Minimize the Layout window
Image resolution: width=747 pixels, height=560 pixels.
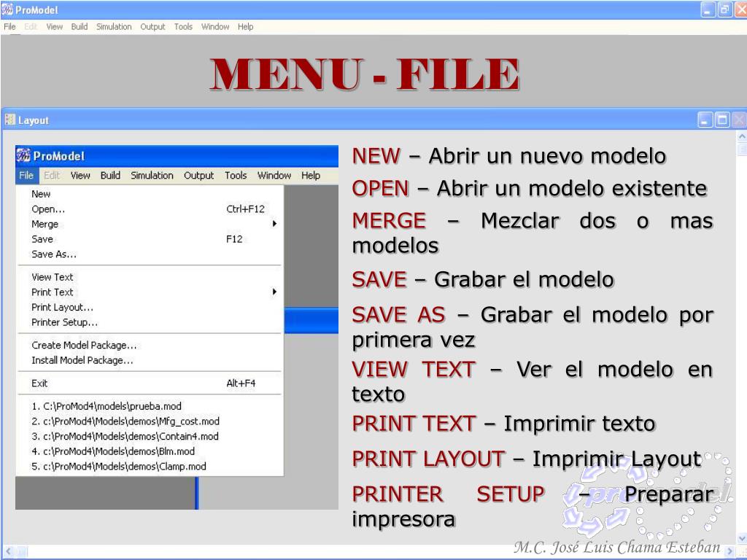[x=705, y=120]
